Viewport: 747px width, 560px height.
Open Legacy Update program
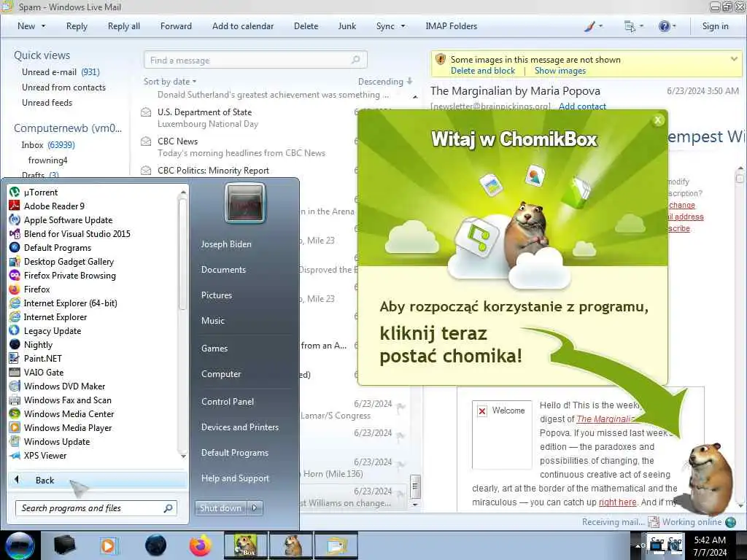53,331
